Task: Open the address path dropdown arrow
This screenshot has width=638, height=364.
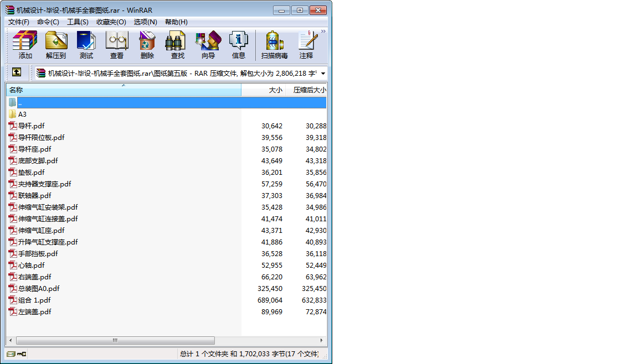Action: 323,74
